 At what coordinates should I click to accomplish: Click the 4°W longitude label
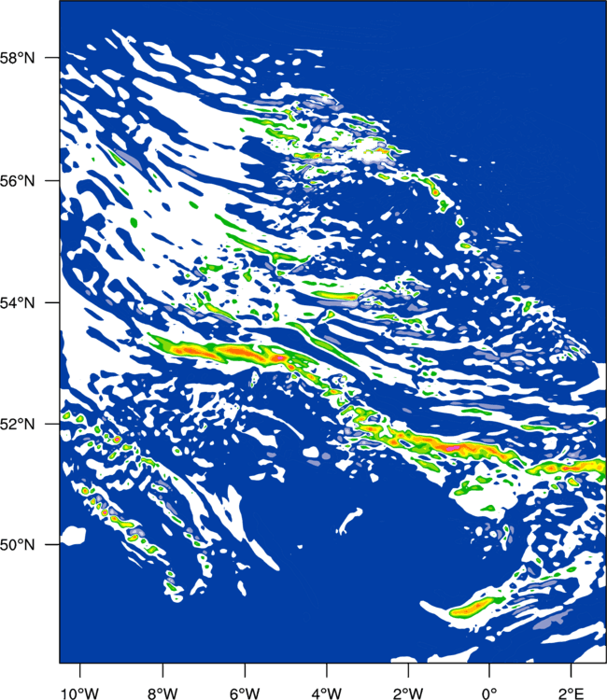pos(327,693)
